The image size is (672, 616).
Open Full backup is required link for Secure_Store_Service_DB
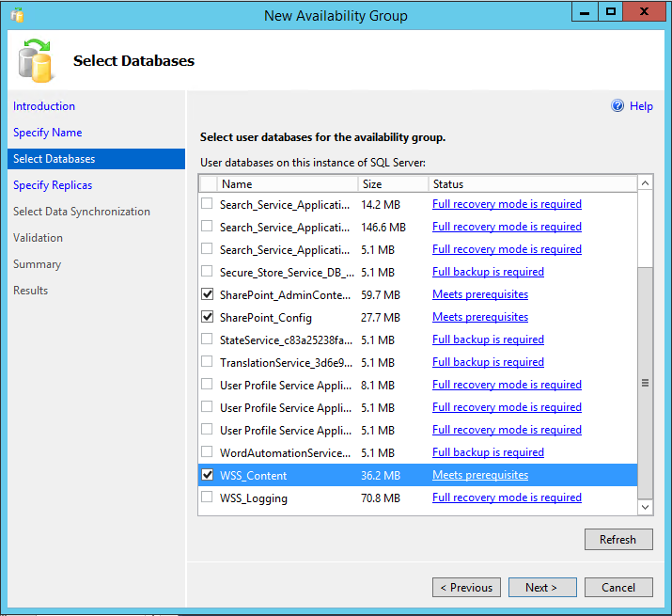(488, 272)
